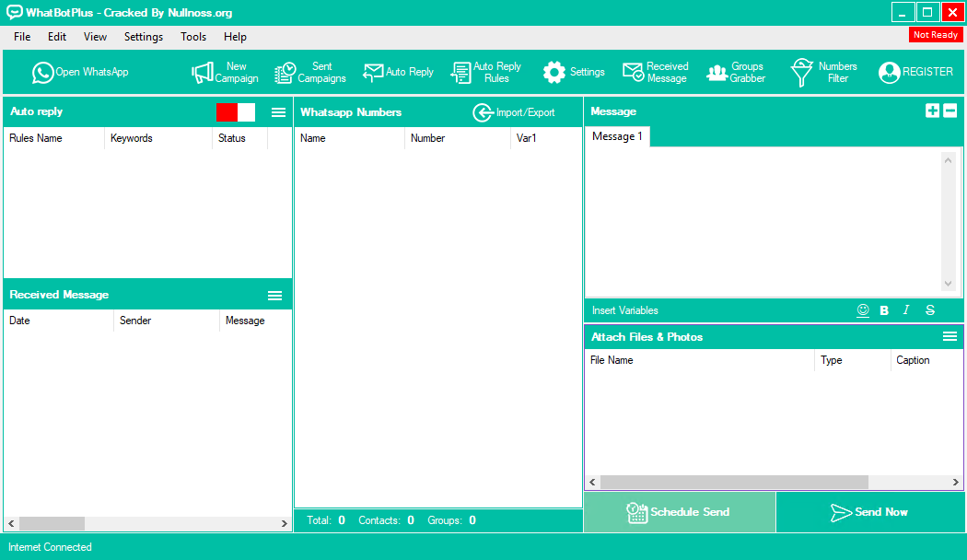967x560 pixels.
Task: Apply strikethrough formatting to message
Action: point(930,310)
